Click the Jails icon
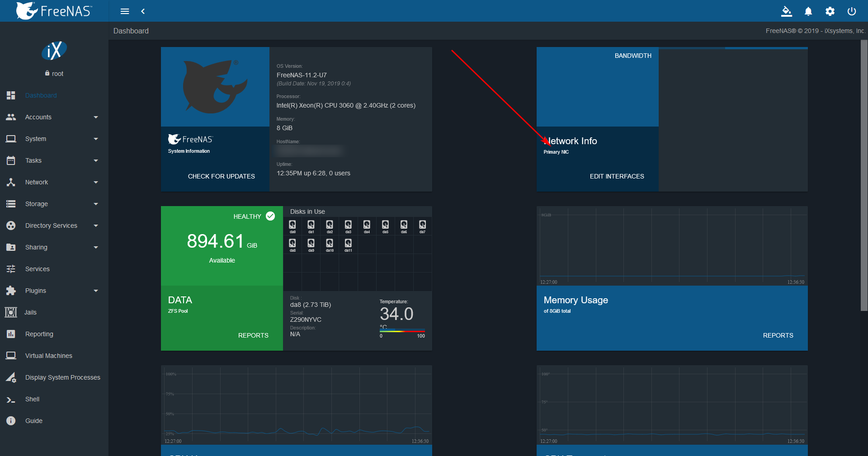The height and width of the screenshot is (456, 868). (x=11, y=312)
